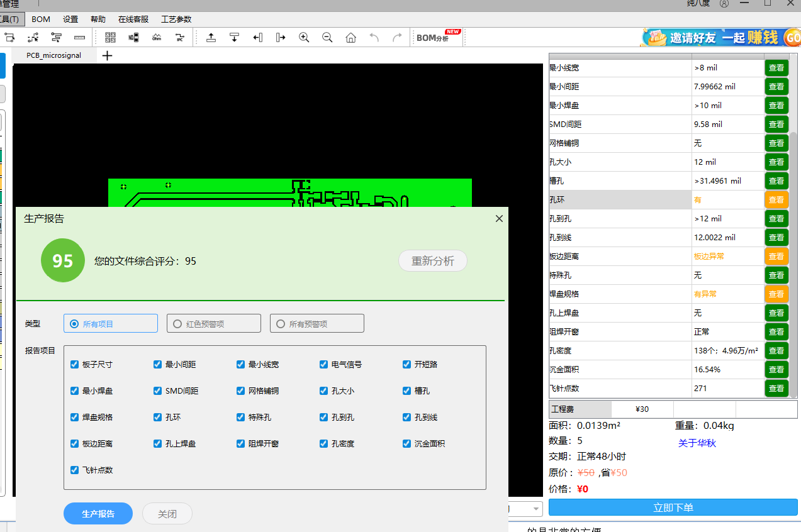
Task: Click the first net-selection toolbar icon
Action: coord(9,38)
